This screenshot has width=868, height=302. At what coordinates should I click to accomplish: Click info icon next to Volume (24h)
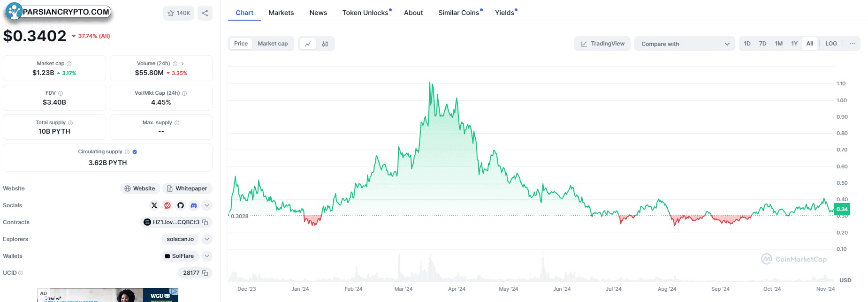pos(175,64)
